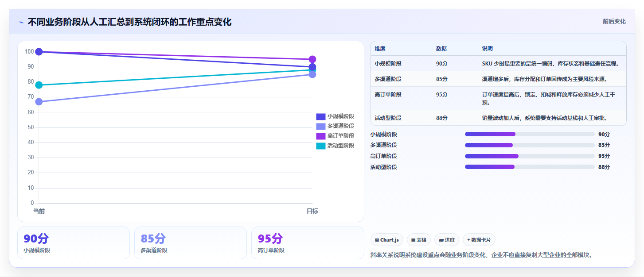The height and width of the screenshot is (277, 644).
Task: Click the 销量波动加大后 description in the table
Action: tap(545, 118)
